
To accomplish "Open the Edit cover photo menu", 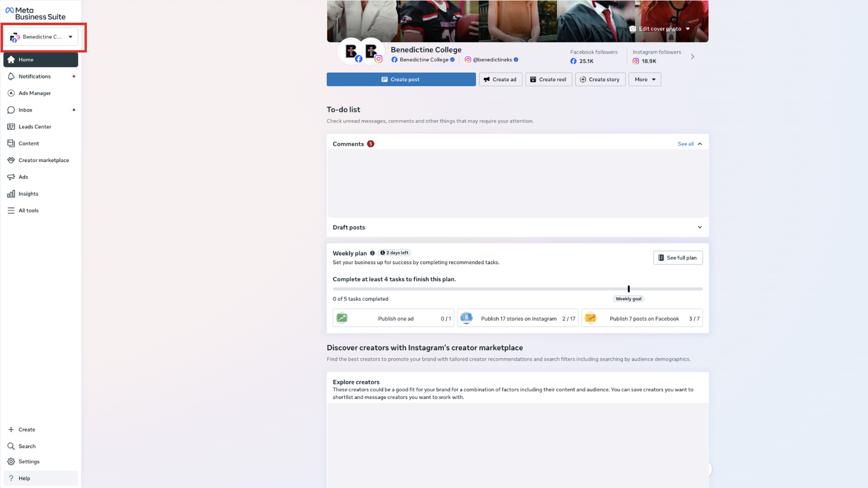I will [660, 29].
